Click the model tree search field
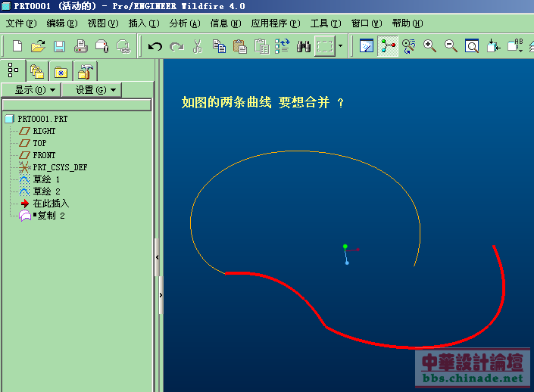Screen dimensions: 534x392 click(77, 104)
